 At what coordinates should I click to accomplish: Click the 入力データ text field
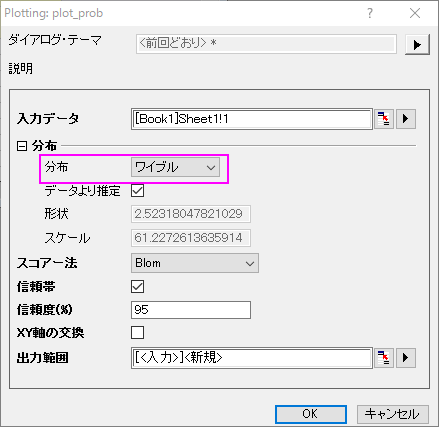point(252,119)
